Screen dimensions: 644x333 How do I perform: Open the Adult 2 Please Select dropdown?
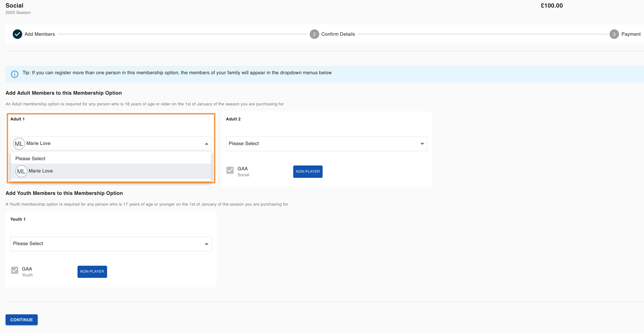pyautogui.click(x=327, y=144)
